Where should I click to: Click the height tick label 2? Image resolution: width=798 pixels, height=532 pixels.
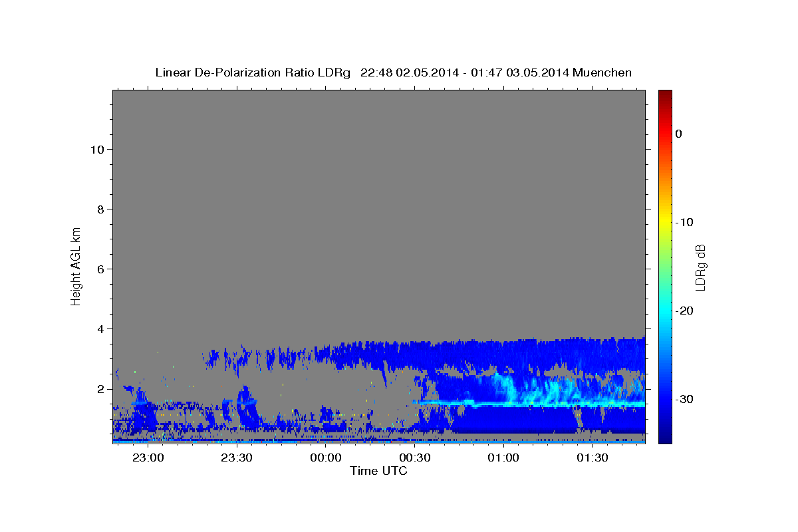point(100,388)
